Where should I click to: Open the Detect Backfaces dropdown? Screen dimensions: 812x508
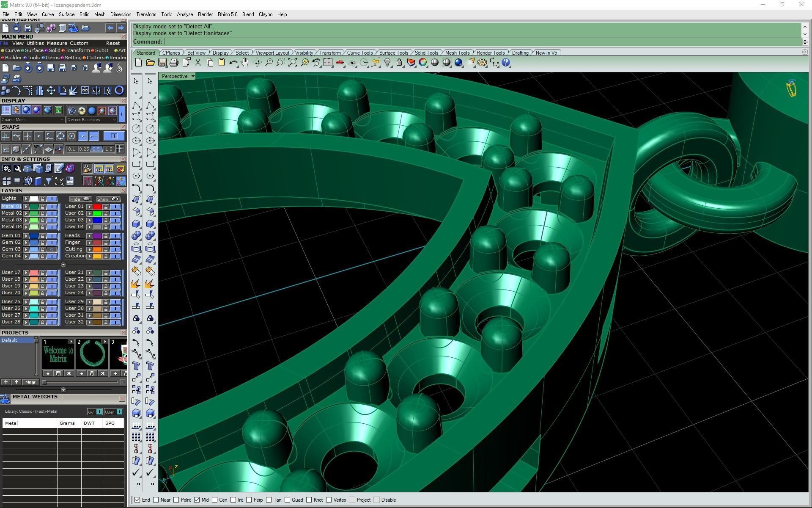point(91,120)
